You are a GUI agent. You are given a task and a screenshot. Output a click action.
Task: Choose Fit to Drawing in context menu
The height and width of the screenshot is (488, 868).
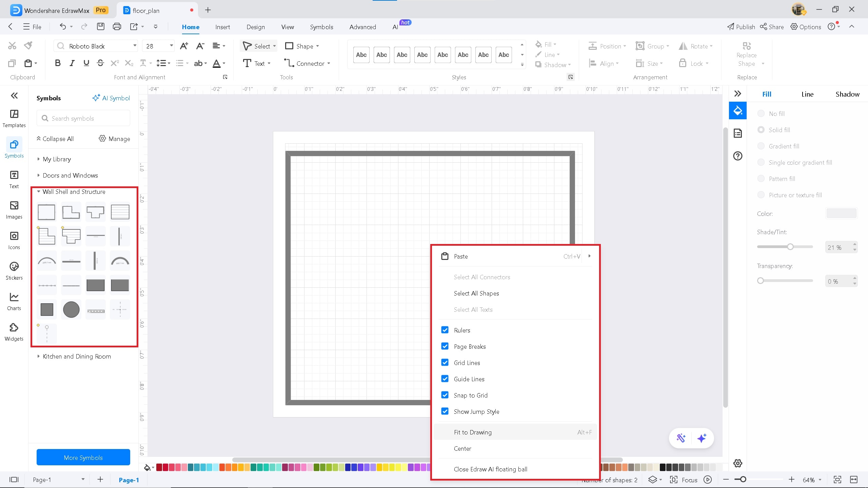(x=515, y=432)
